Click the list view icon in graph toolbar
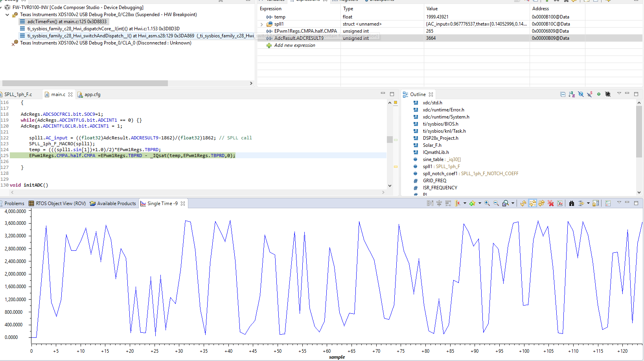Viewport: 644px width, 361px height. 608,204
